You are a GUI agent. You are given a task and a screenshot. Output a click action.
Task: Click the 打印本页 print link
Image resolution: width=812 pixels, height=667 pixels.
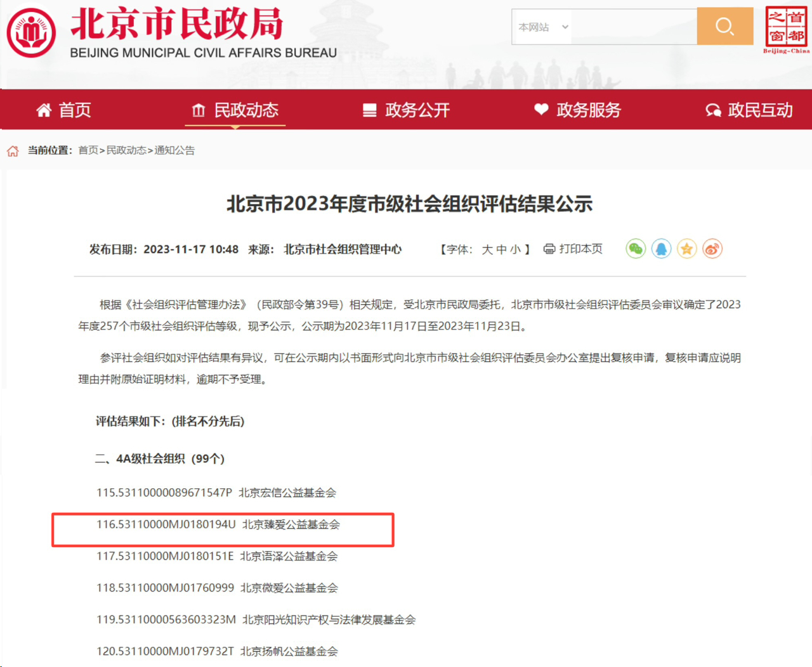pos(581,249)
